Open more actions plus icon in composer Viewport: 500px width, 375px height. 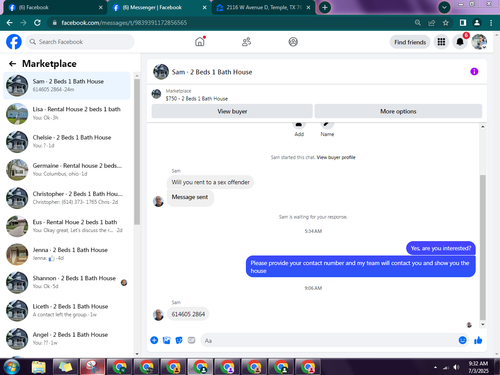[154, 340]
